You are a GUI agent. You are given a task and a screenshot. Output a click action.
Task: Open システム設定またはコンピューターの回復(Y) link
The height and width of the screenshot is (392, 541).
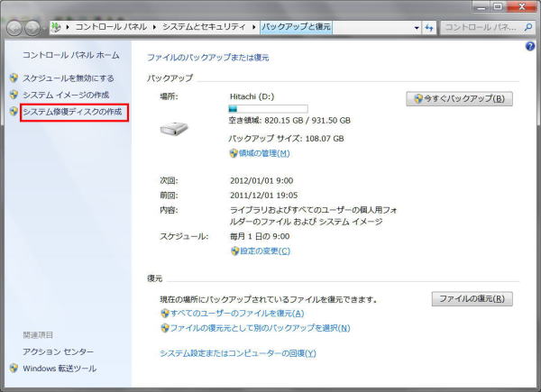point(238,353)
